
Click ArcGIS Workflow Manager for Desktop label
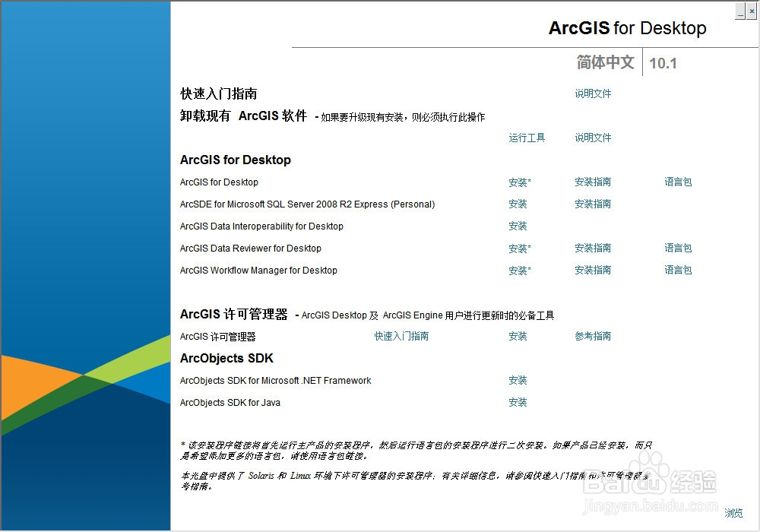[259, 271]
